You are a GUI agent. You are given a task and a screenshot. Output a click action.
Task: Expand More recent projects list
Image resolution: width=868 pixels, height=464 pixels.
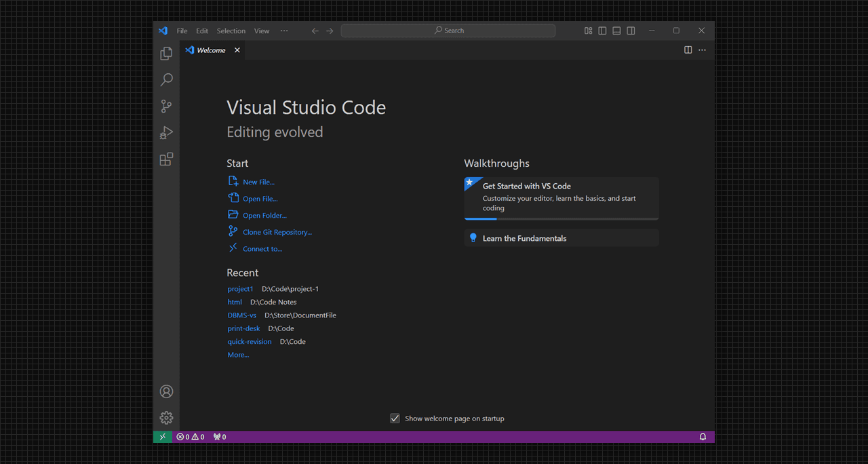238,355
